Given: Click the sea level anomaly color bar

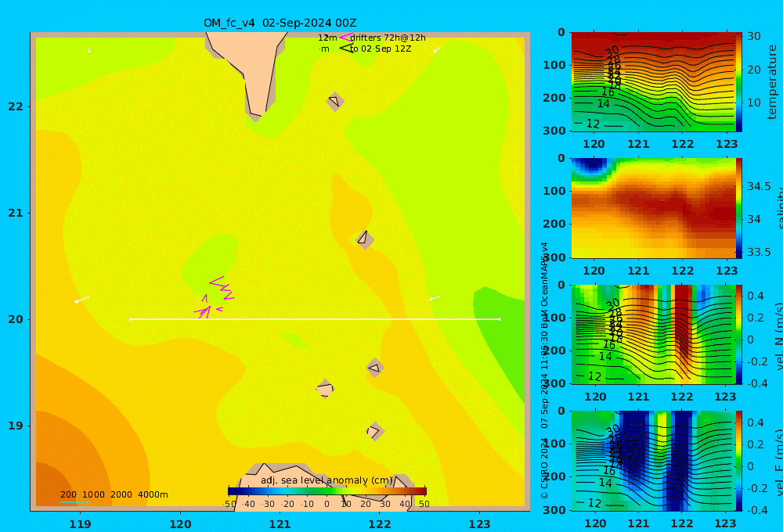Looking at the screenshot, I should [x=327, y=491].
